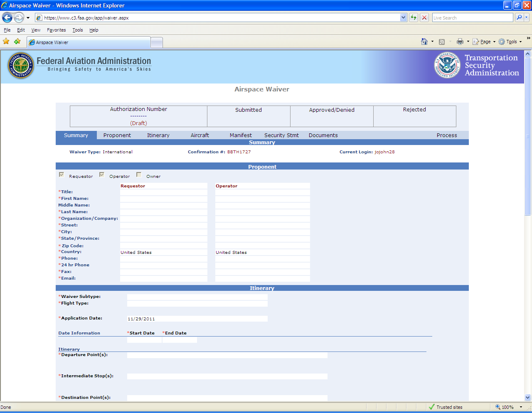
Task: Open the recent pages dropdown beside Forward
Action: 28,18
